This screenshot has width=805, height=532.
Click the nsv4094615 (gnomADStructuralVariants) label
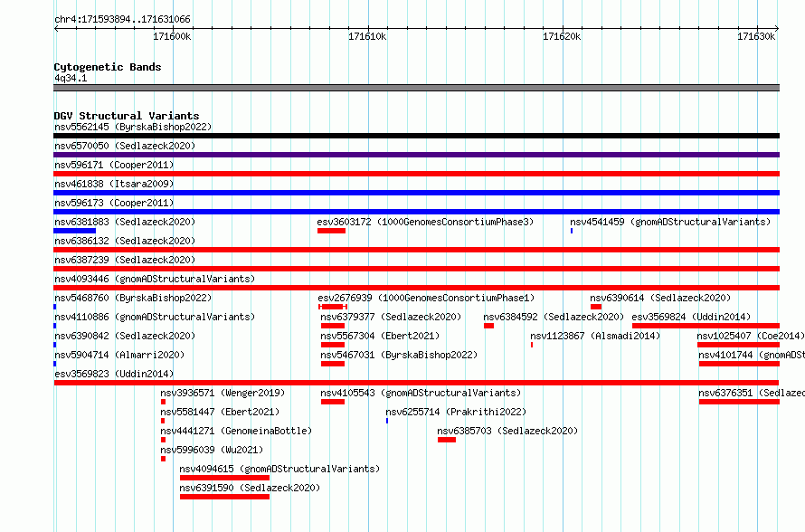[279, 469]
